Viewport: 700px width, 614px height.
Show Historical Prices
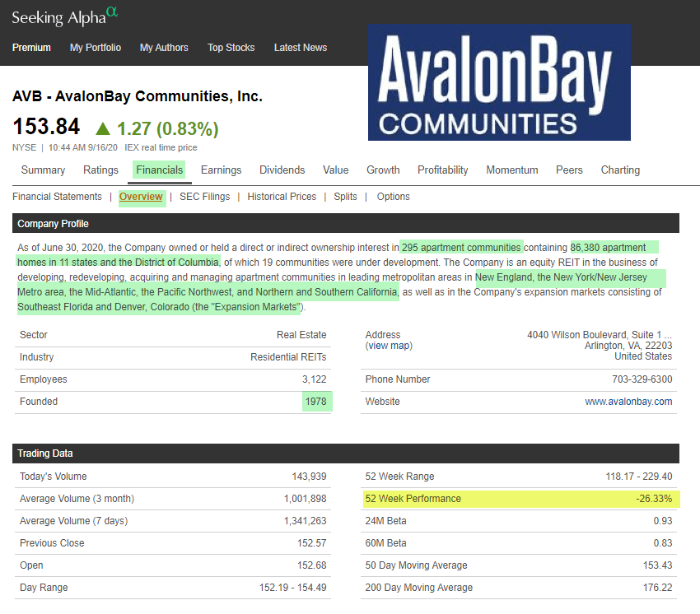[282, 197]
